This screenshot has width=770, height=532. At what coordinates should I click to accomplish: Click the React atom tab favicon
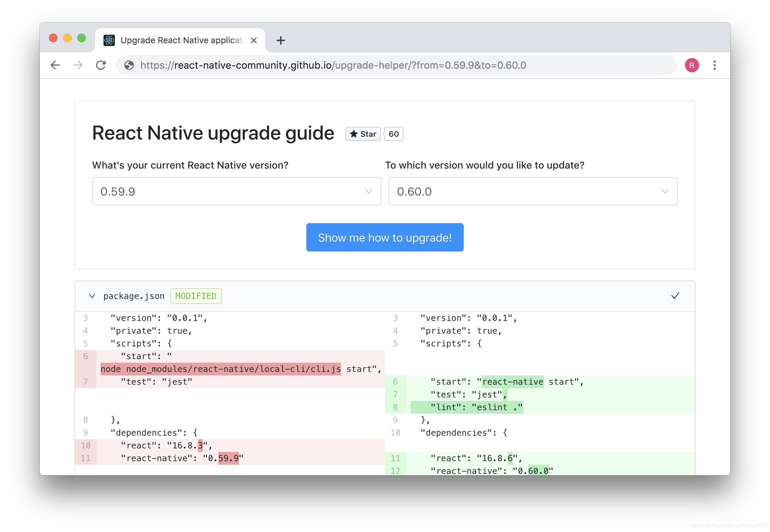point(109,40)
